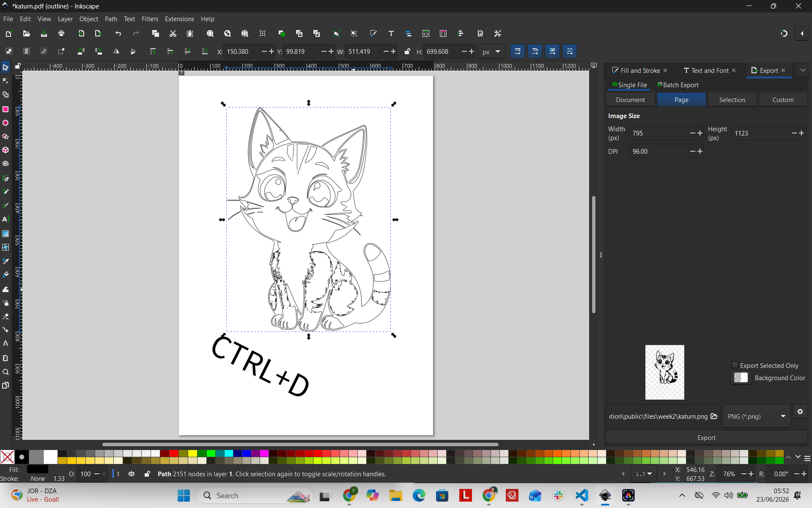The image size is (812, 508).
Task: Increase export width value
Action: pyautogui.click(x=700, y=133)
